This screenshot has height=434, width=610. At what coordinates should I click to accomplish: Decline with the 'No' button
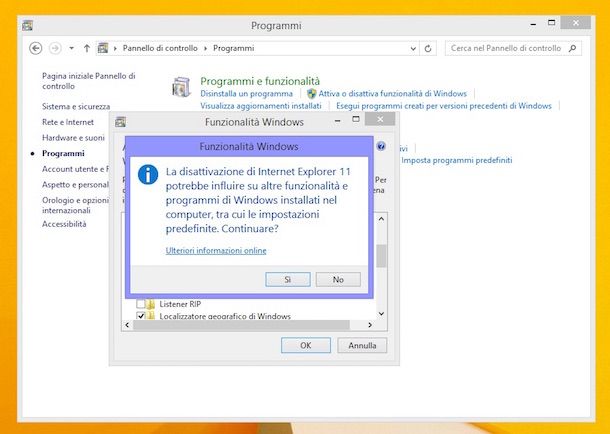tap(338, 279)
